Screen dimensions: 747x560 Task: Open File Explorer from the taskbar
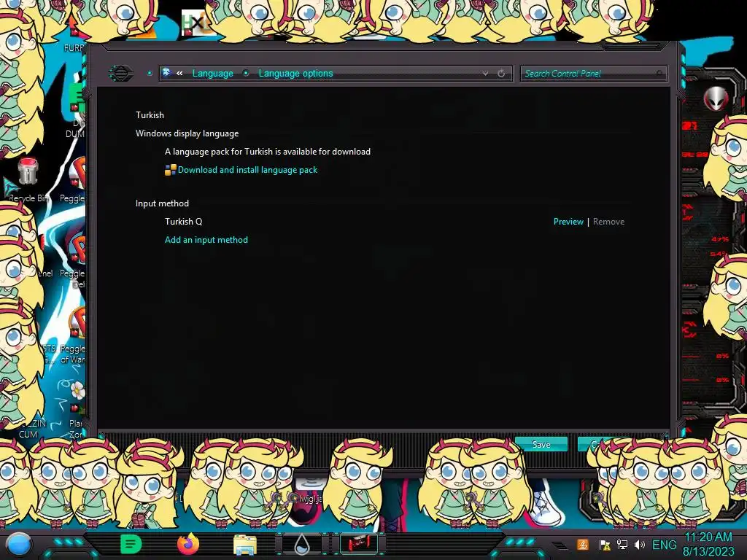245,545
